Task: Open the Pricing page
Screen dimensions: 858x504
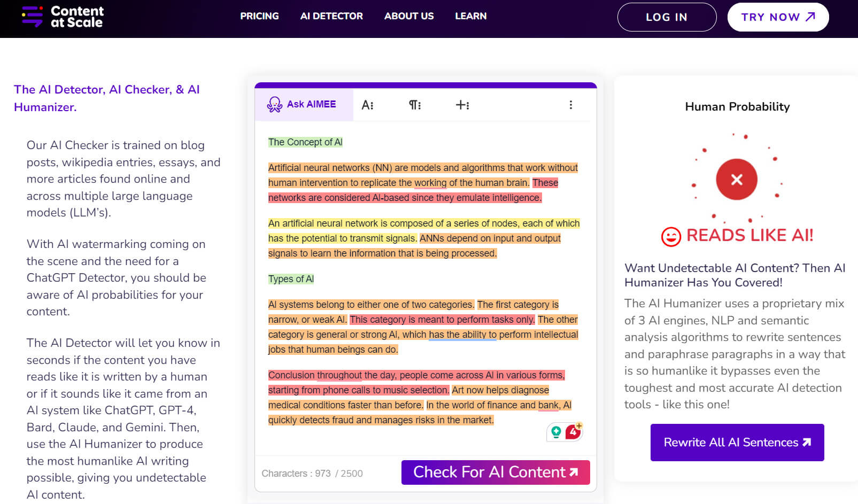Action: tap(259, 16)
